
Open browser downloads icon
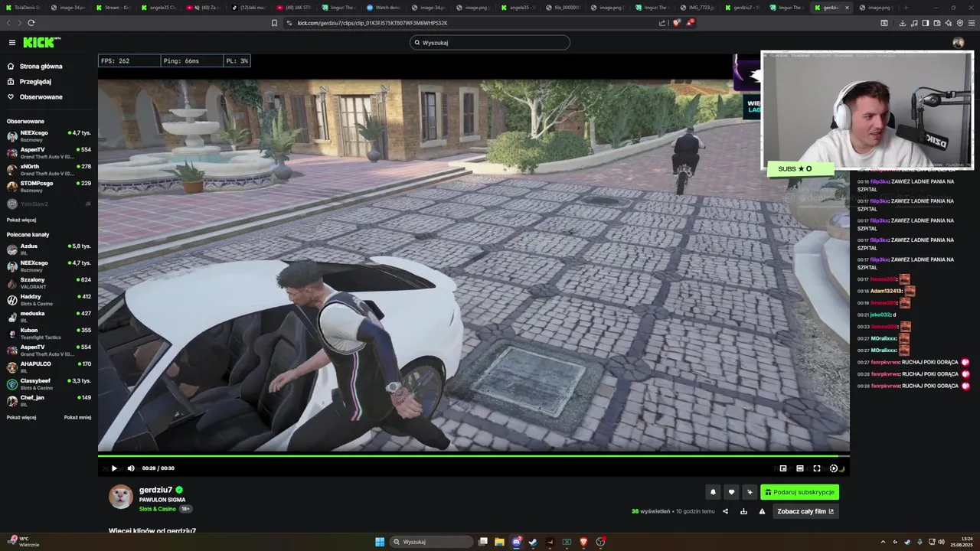pos(902,23)
